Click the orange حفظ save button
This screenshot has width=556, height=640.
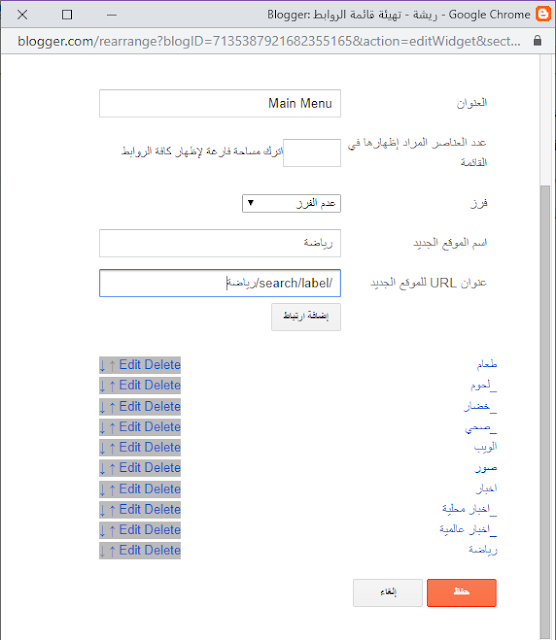point(462,593)
